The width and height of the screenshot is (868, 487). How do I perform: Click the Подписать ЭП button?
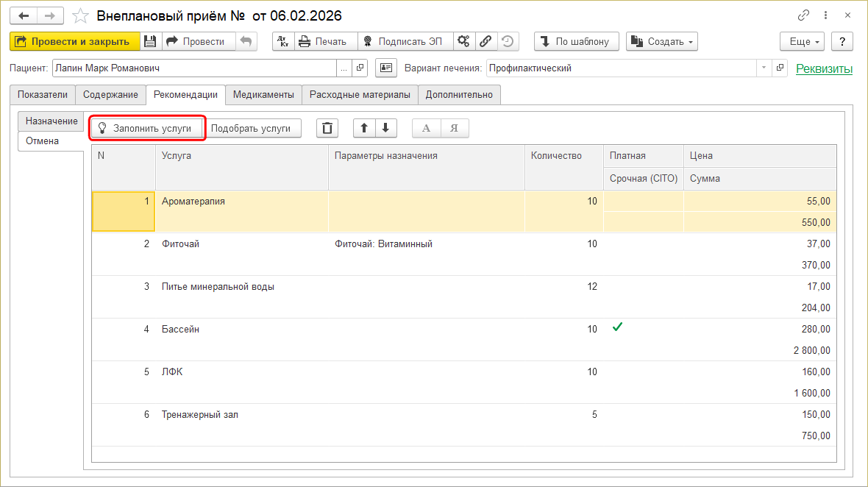pos(405,41)
